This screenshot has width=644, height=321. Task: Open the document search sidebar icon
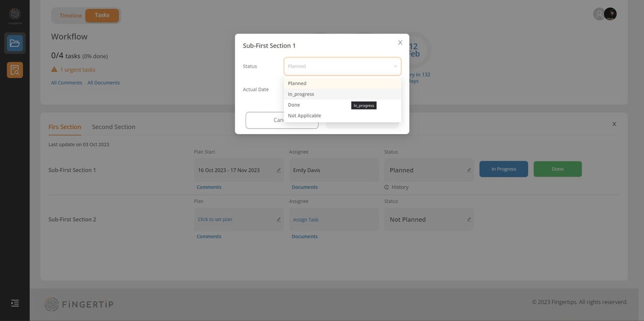point(15,70)
